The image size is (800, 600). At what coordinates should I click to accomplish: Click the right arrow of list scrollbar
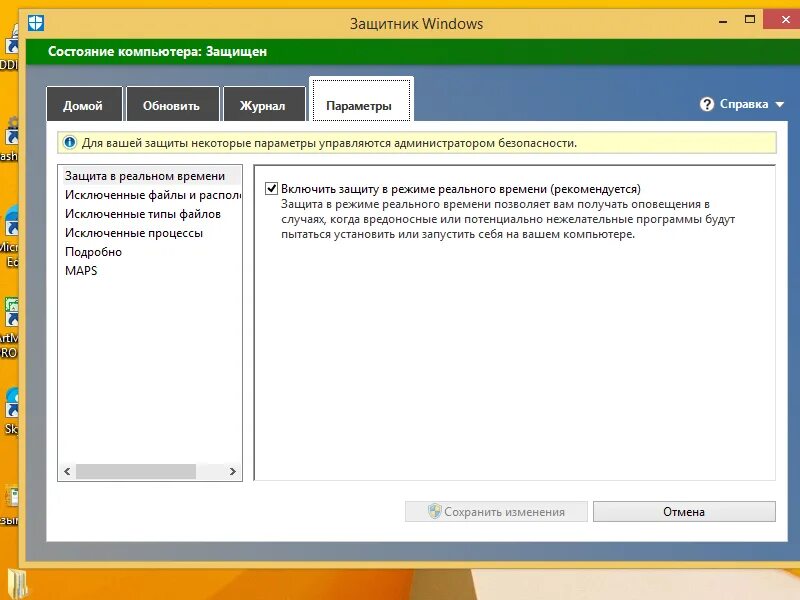tap(233, 471)
